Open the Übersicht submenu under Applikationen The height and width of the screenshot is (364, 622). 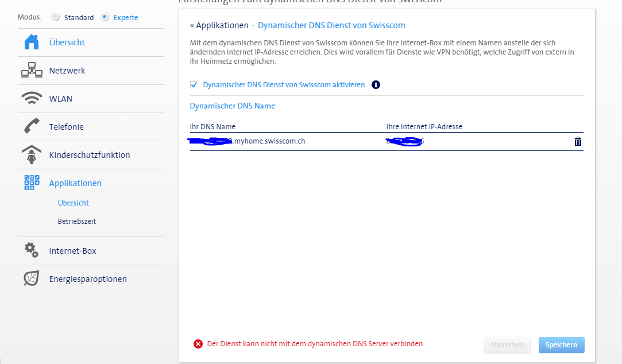click(x=73, y=203)
